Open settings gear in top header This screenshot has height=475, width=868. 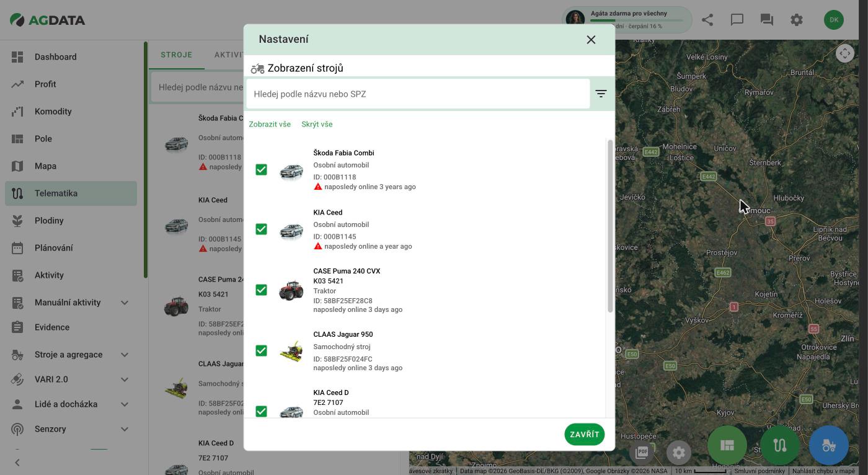click(x=797, y=20)
